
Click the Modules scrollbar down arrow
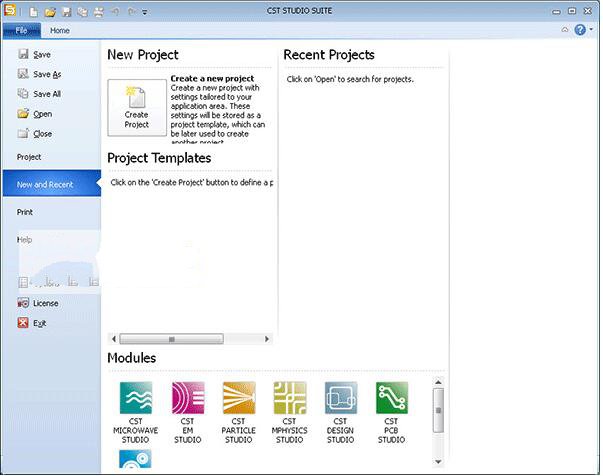438,462
